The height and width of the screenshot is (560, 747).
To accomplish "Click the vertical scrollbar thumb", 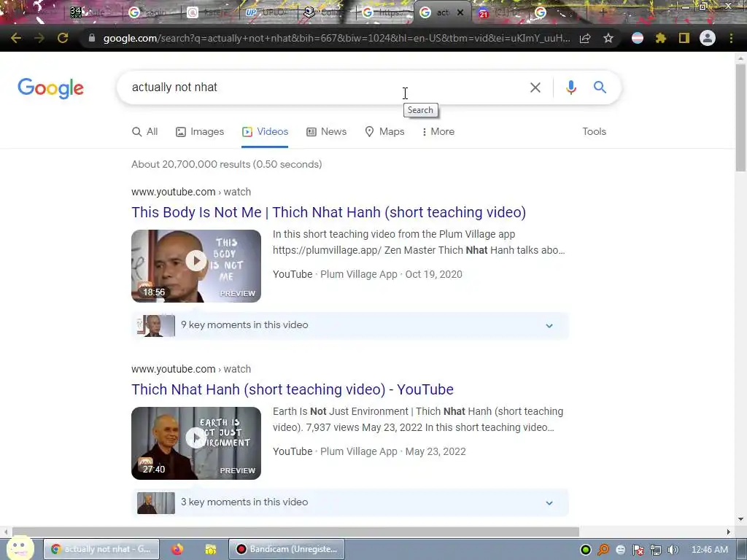I will pyautogui.click(x=740, y=117).
